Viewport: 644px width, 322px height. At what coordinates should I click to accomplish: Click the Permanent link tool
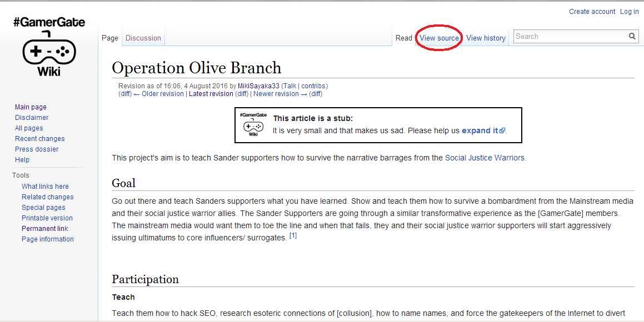45,229
